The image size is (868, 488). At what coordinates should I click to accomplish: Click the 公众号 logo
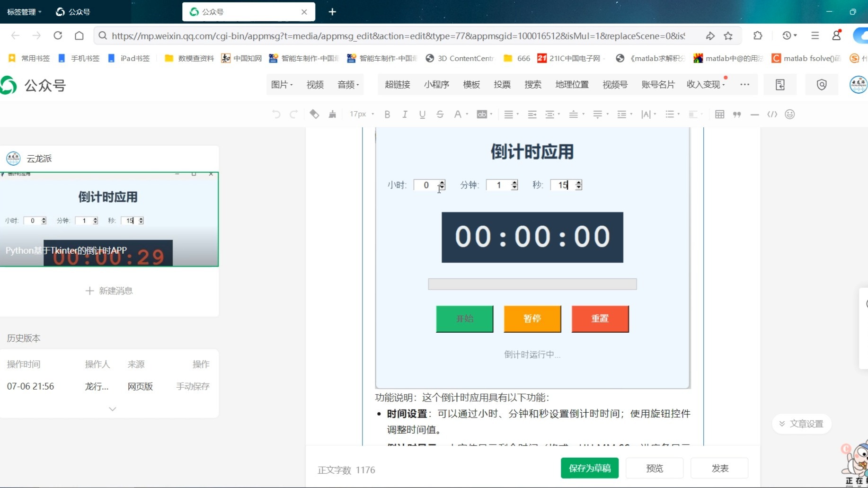(x=33, y=85)
